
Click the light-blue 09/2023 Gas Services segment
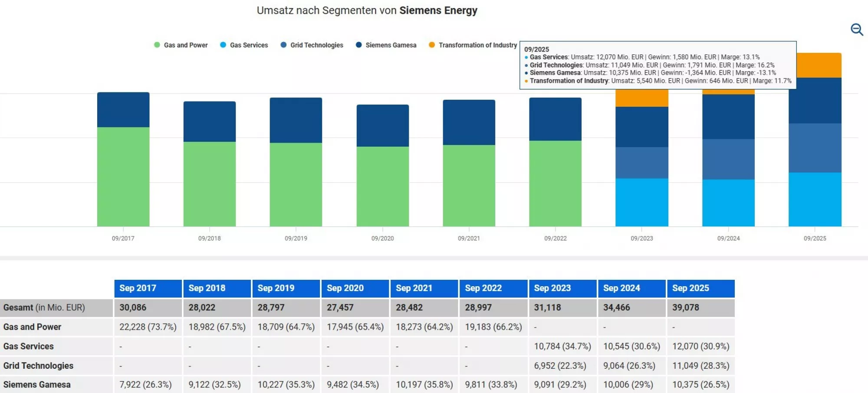[x=642, y=203]
